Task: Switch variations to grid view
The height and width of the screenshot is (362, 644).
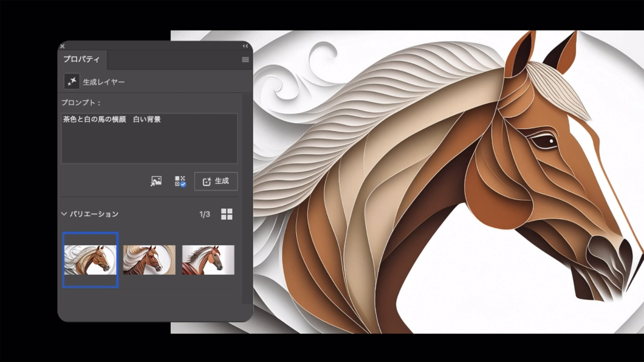Action: tap(227, 214)
